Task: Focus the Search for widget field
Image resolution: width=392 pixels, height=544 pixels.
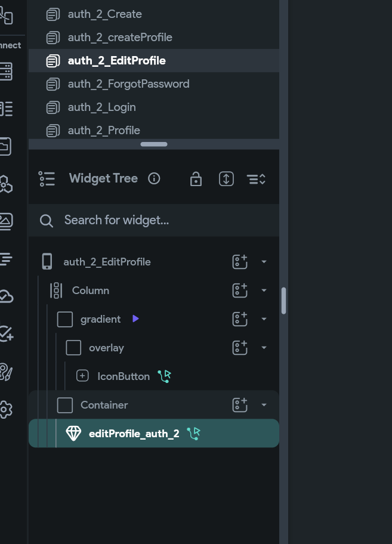Action: point(154,220)
